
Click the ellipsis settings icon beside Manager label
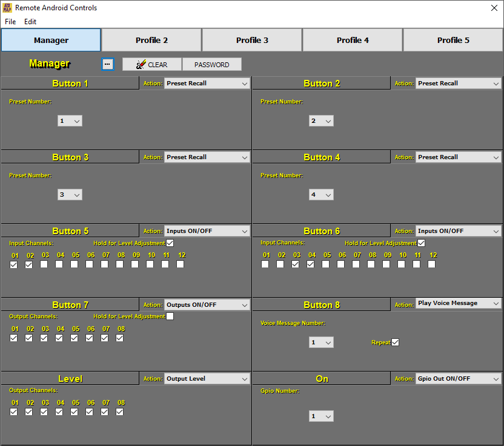point(108,64)
